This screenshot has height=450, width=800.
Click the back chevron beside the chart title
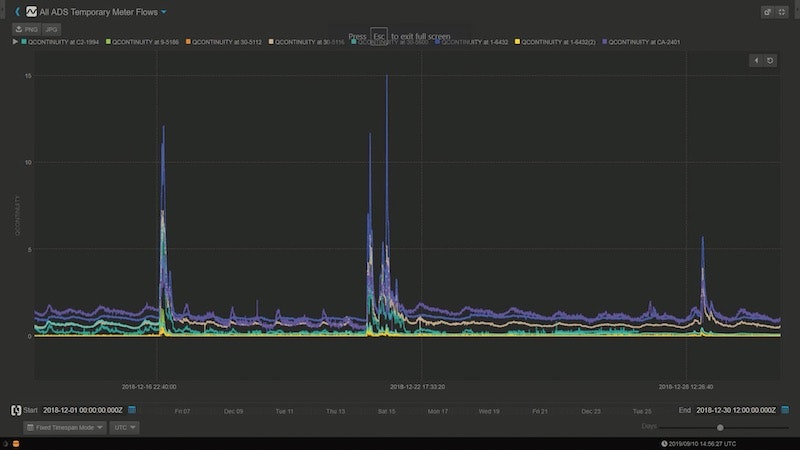point(17,12)
